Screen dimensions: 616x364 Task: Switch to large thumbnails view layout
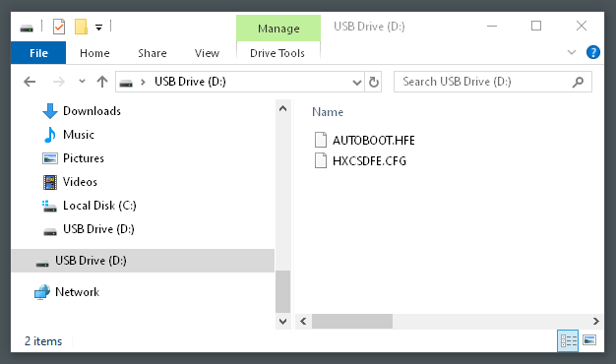click(589, 340)
